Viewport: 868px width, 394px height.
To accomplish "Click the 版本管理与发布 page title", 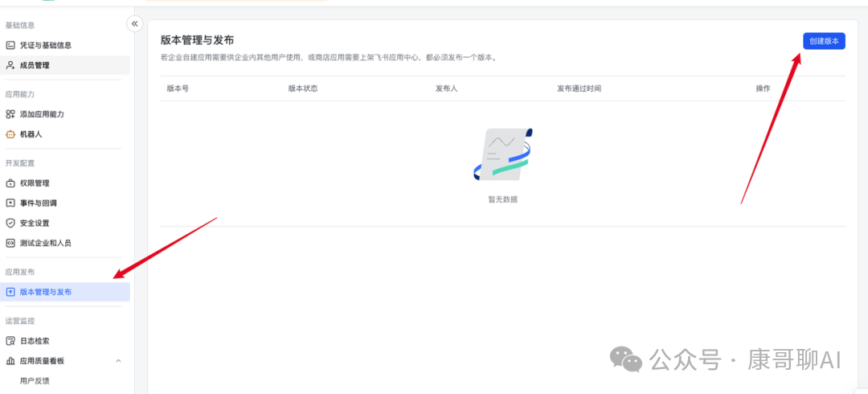I will pyautogui.click(x=197, y=40).
